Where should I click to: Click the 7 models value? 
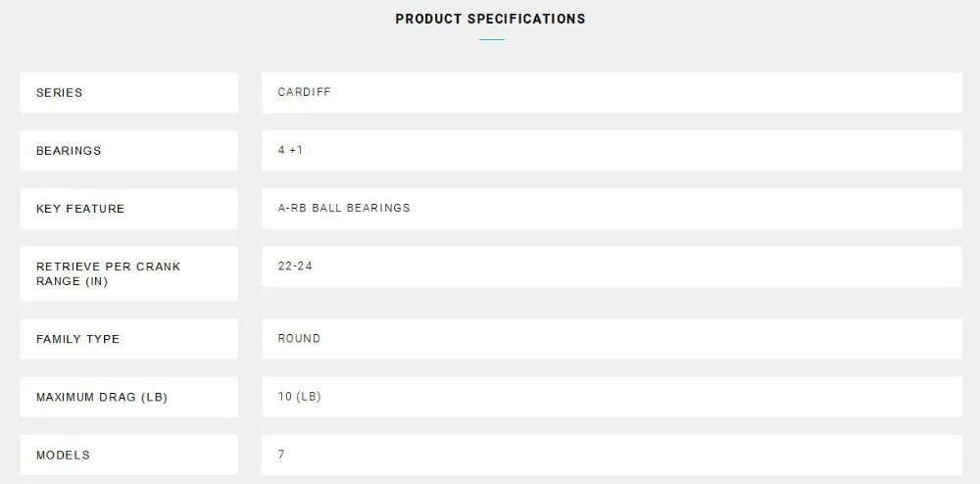click(281, 454)
